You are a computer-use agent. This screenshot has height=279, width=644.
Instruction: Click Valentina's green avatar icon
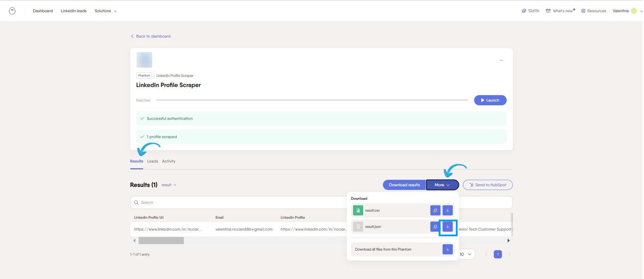click(633, 11)
